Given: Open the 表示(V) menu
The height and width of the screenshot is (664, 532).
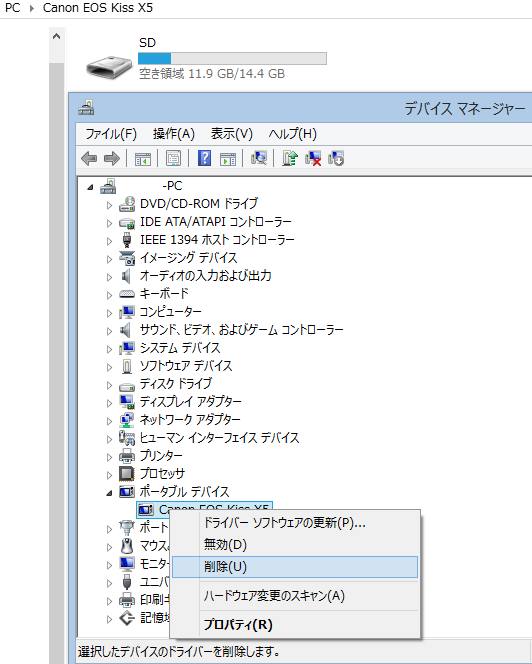Looking at the screenshot, I should click(232, 134).
